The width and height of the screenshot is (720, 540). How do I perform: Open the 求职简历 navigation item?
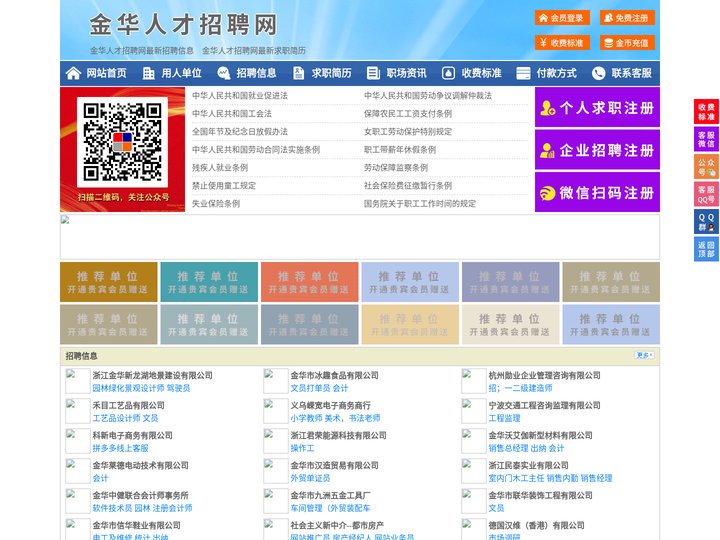tap(332, 73)
